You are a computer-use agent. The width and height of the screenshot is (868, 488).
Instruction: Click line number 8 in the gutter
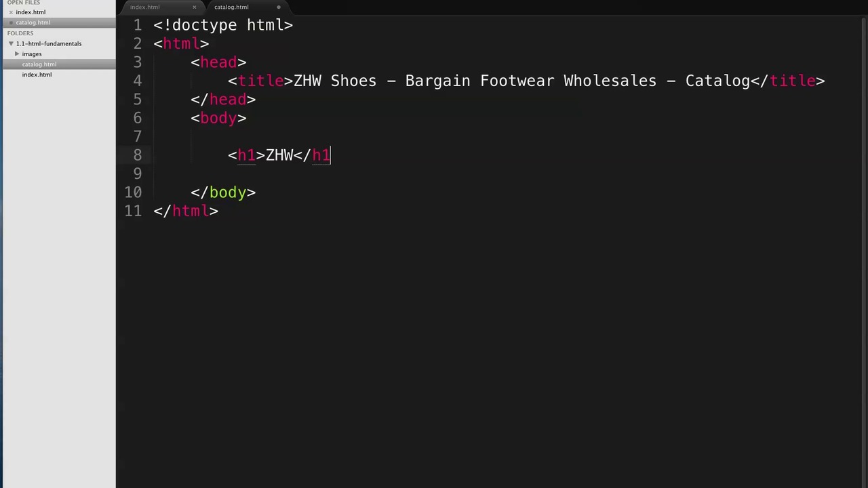pyautogui.click(x=138, y=155)
